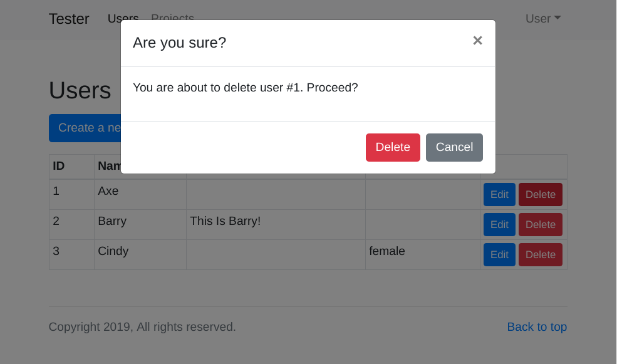The width and height of the screenshot is (617, 364).
Task: Click Delete in Axe's table row
Action: coord(540,194)
